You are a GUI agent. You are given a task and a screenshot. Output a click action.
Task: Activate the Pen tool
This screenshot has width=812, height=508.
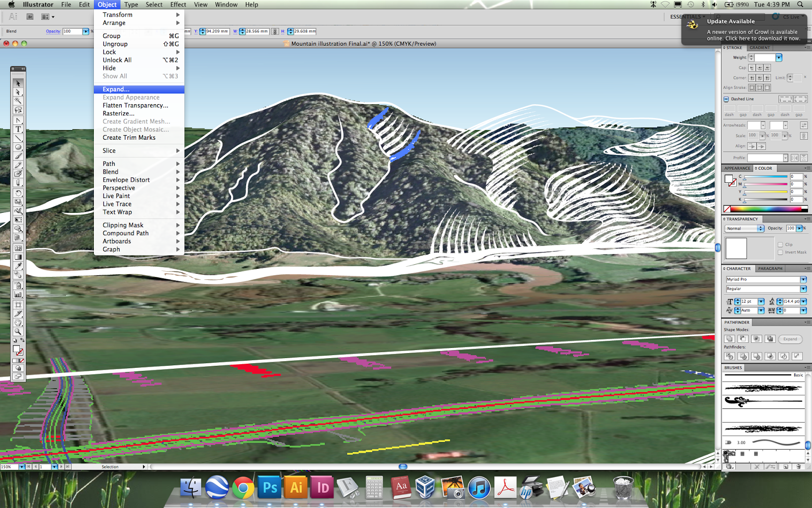pyautogui.click(x=18, y=120)
